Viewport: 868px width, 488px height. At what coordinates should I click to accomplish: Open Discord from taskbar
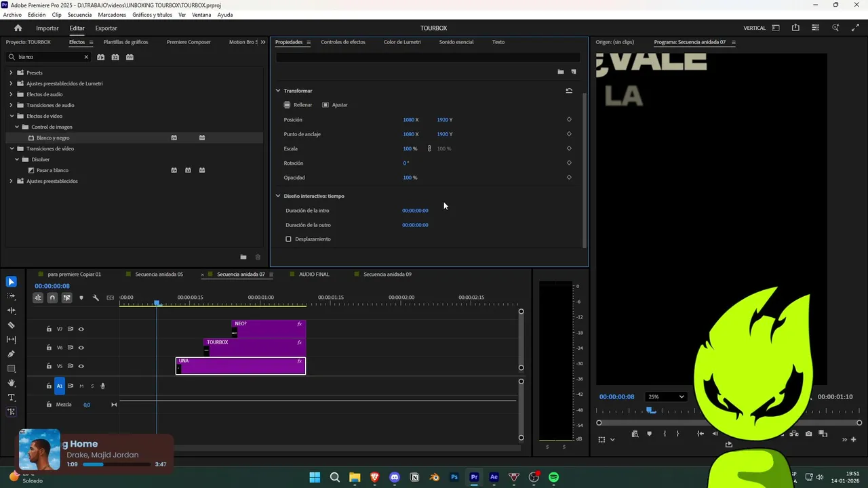395,477
